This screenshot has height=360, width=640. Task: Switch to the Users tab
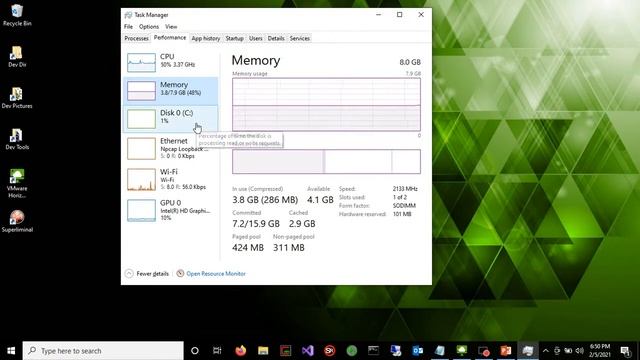256,38
